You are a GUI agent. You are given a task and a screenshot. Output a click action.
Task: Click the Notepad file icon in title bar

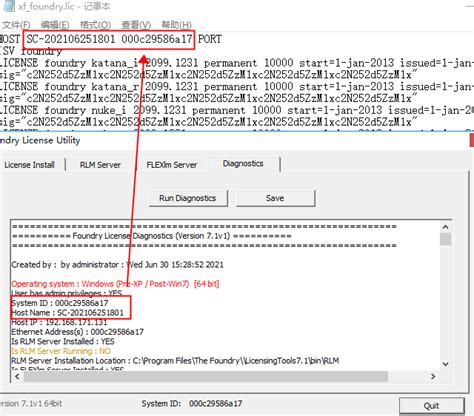(x=8, y=6)
